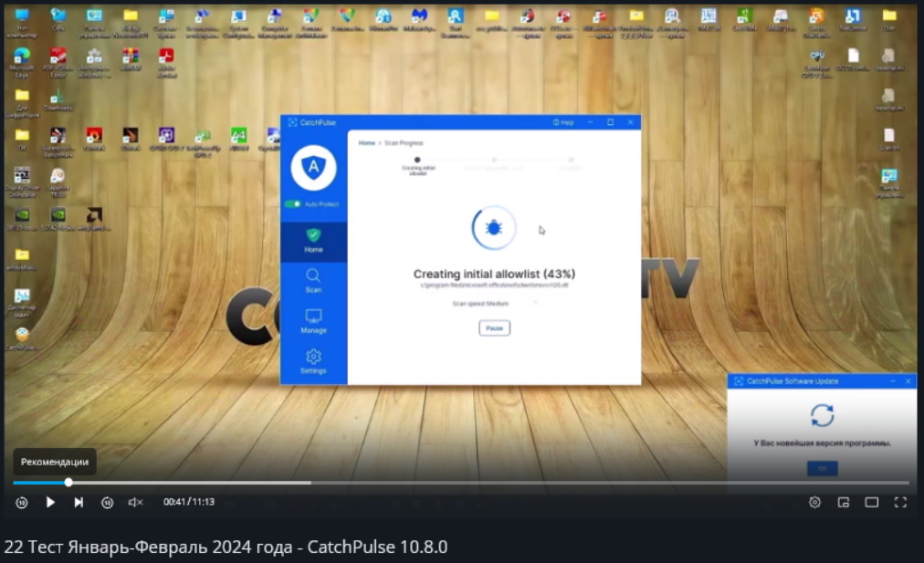
Task: Click Creating initial allowlist step marker
Action: tap(418, 161)
